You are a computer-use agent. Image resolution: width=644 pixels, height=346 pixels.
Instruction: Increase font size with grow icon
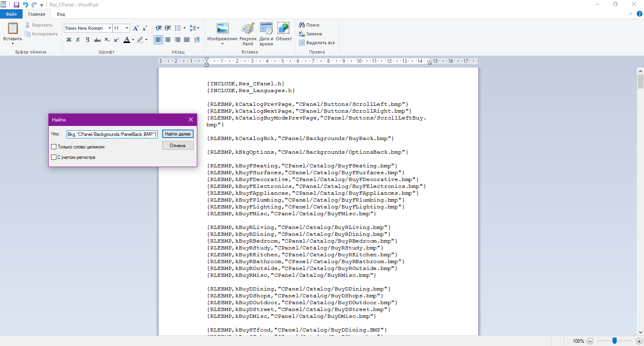click(x=136, y=28)
